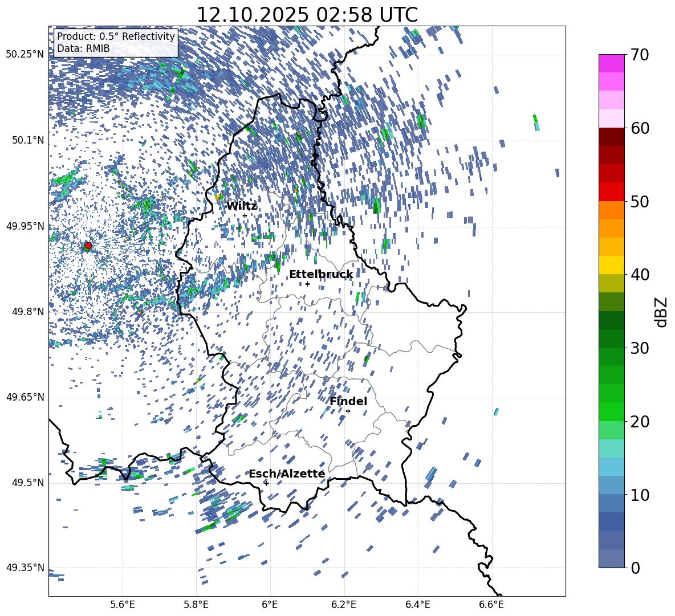Click the Findel location label
Screen dimensions: 675x616
pyautogui.click(x=348, y=401)
